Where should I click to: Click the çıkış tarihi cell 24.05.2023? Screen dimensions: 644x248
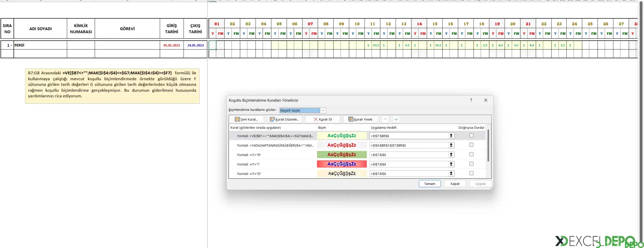coord(195,45)
